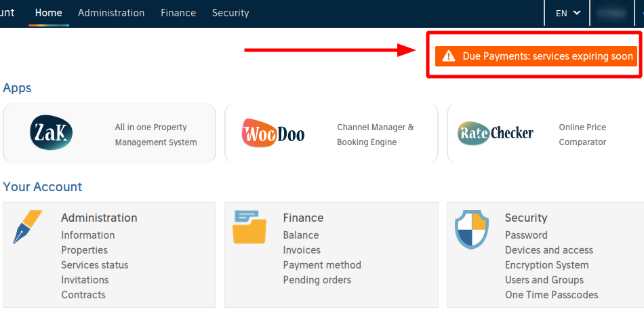This screenshot has height=318, width=644.
Task: Click the Security shield icon
Action: tap(472, 230)
